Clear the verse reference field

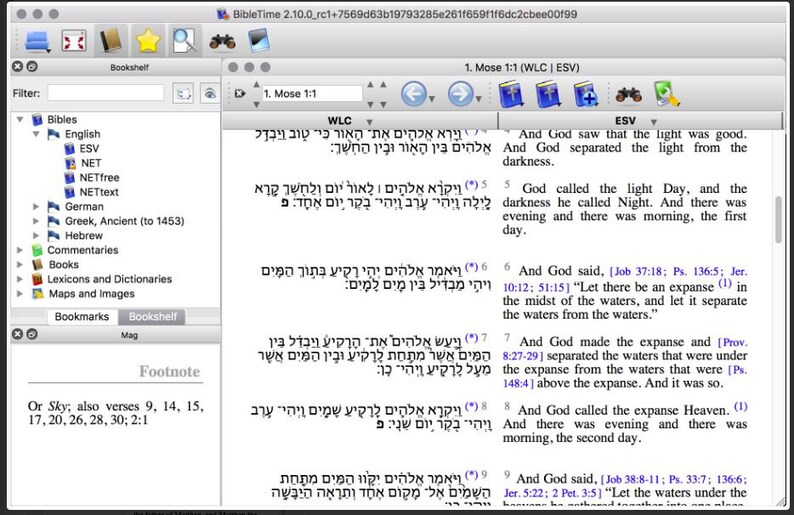pos(240,94)
